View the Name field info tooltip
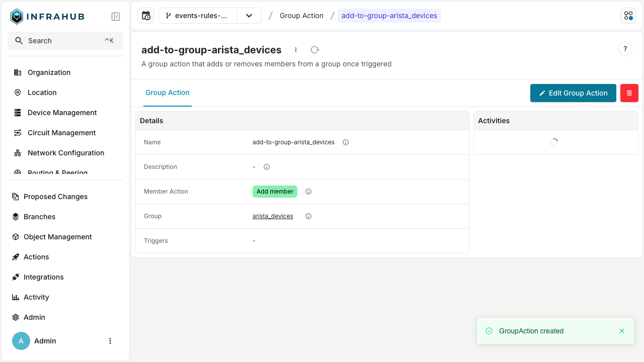Screen dimensions: 644x362 [346, 142]
